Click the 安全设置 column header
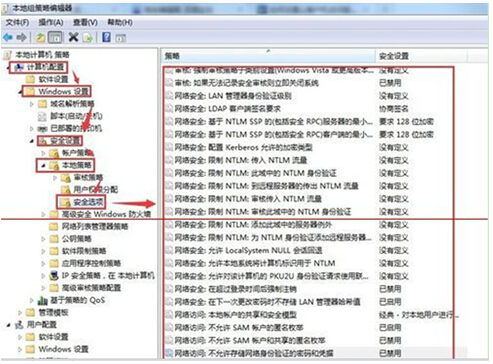Image resolution: width=493 pixels, height=364 pixels. point(421,56)
